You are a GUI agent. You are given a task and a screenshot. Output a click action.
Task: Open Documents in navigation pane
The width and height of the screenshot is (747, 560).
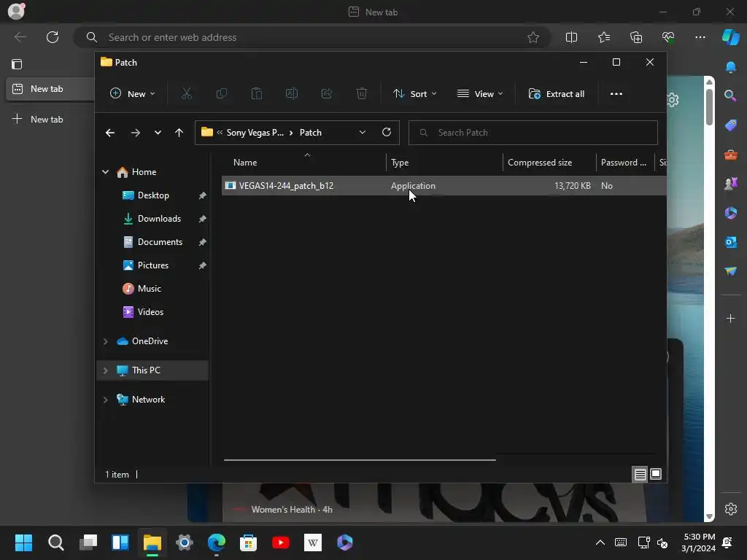point(160,242)
